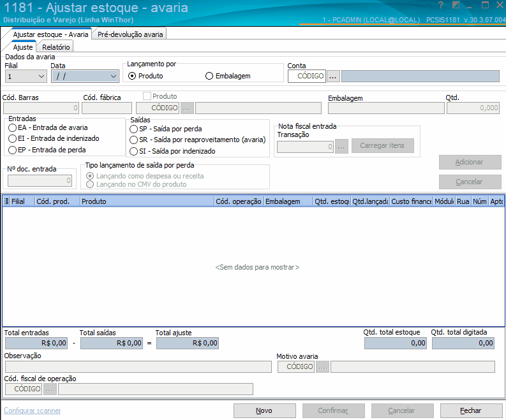Sort by Qtd.lançada column header
The image size is (506, 420).
[371, 201]
